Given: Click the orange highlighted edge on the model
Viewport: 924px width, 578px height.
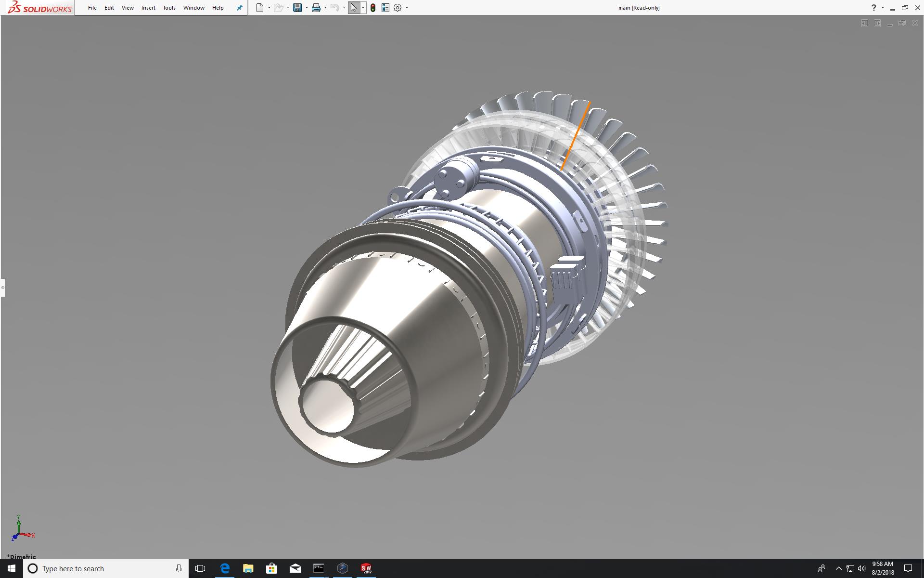Looking at the screenshot, I should click(x=576, y=136).
